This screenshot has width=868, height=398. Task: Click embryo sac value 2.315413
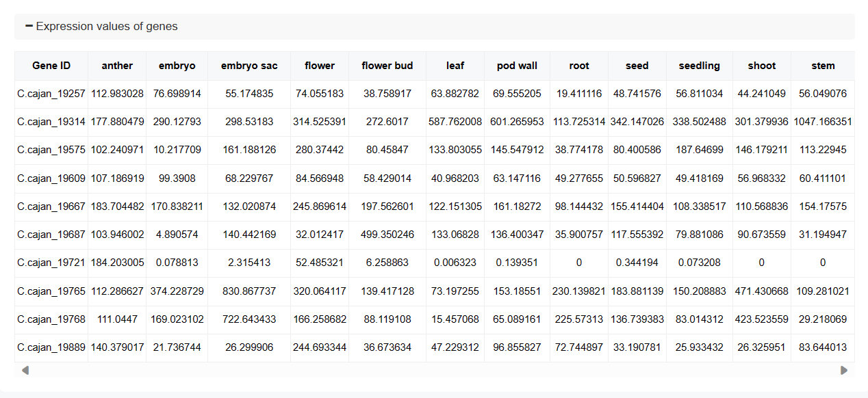pos(249,263)
